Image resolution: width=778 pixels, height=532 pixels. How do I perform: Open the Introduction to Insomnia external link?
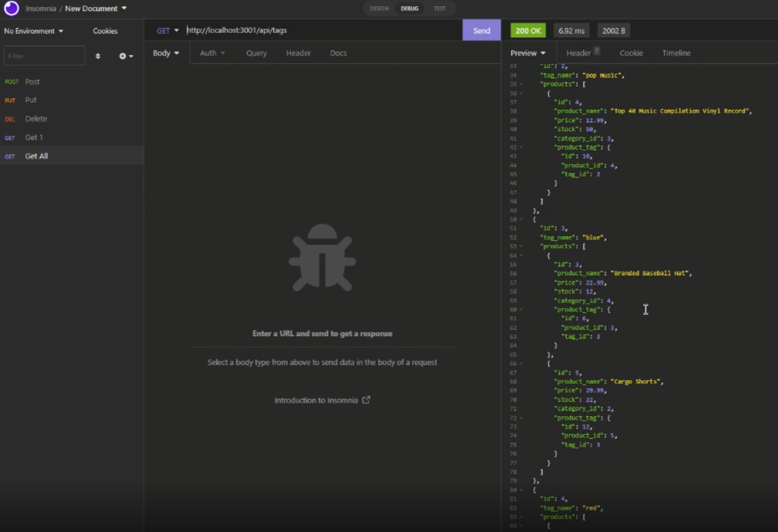coord(322,400)
